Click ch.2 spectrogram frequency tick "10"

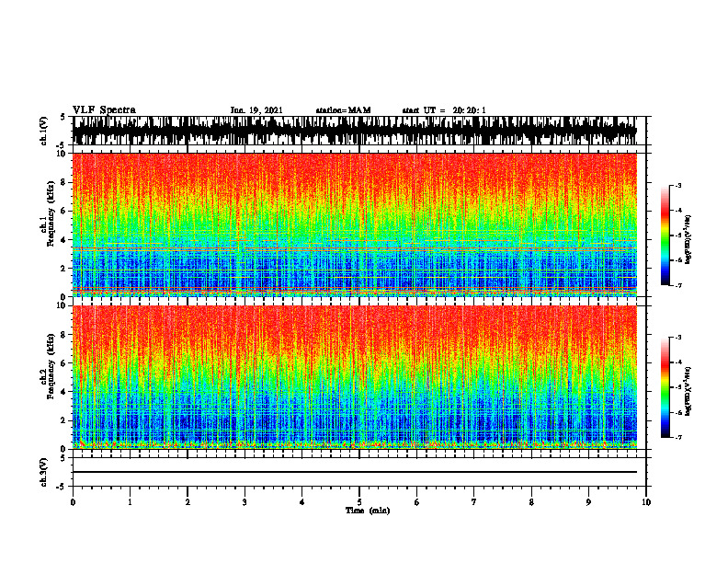pyautogui.click(x=63, y=305)
